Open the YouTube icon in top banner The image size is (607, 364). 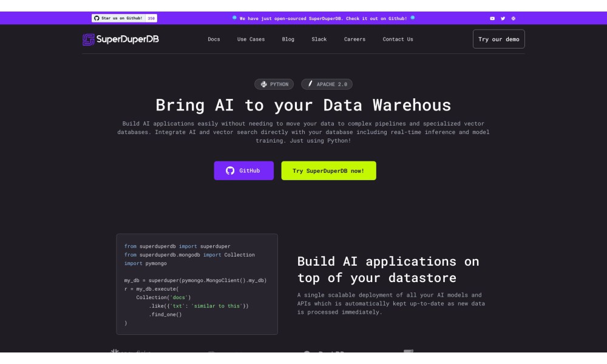(x=492, y=18)
